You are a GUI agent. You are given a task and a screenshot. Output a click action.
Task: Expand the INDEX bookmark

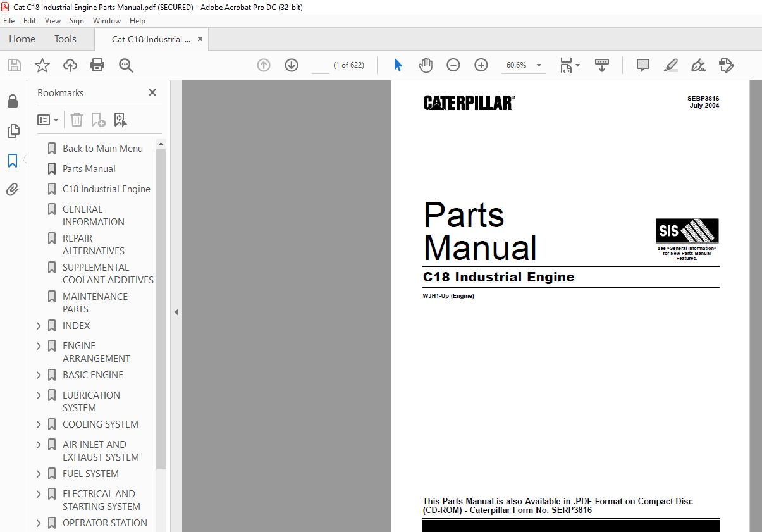tap(39, 326)
